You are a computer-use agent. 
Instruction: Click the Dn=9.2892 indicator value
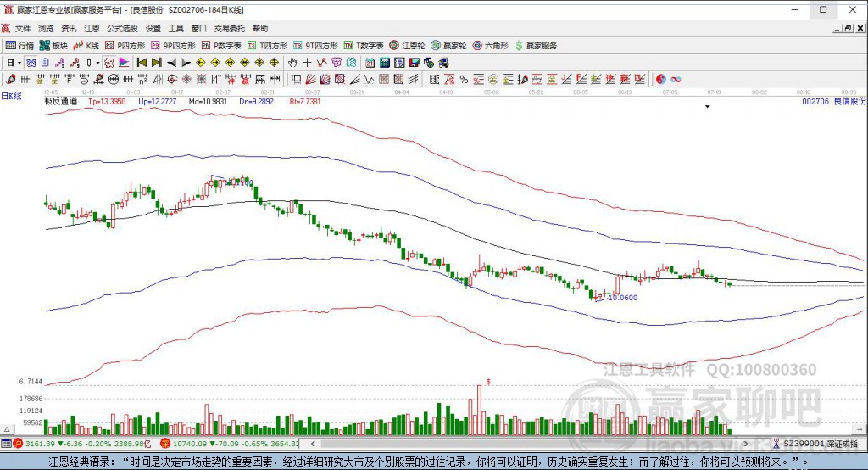tap(256, 102)
